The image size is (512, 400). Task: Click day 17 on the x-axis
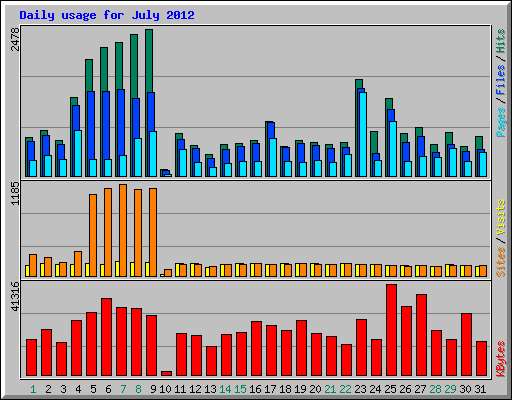point(270,389)
